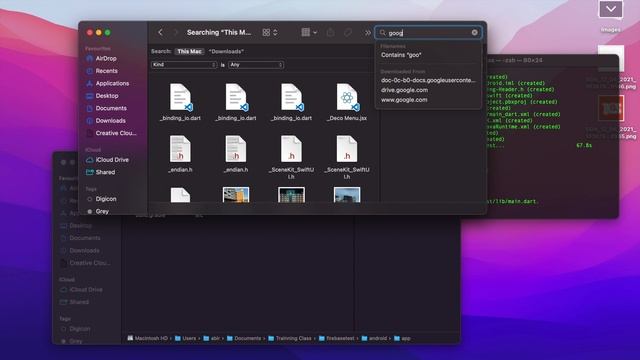Select the Grey tag in front sidebar
Image resolution: width=640 pixels, height=360 pixels.
[102, 211]
